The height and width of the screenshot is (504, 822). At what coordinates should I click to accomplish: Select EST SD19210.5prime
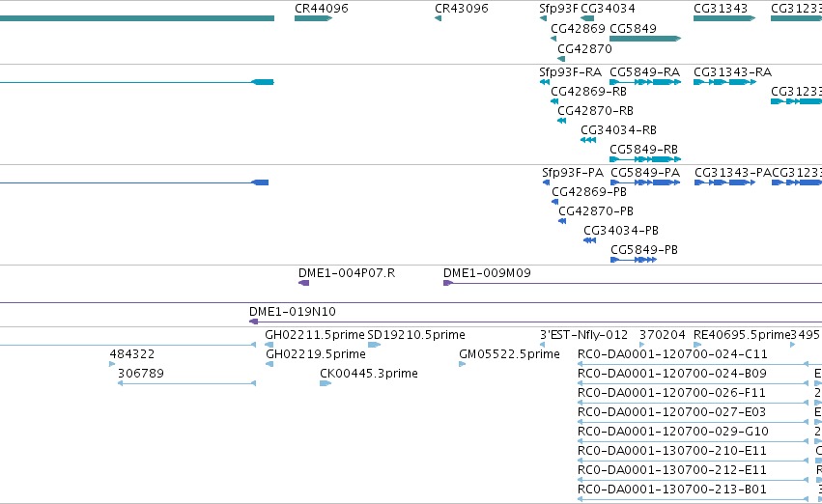(x=375, y=345)
